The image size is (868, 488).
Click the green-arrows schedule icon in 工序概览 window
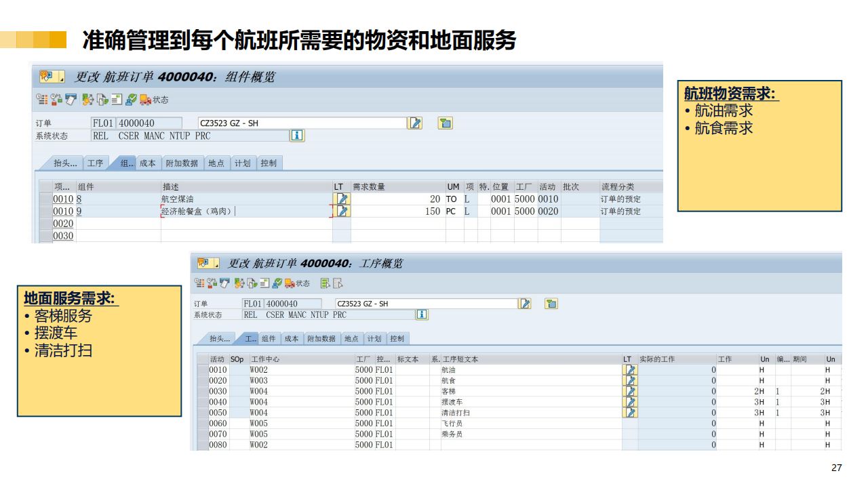[239, 283]
